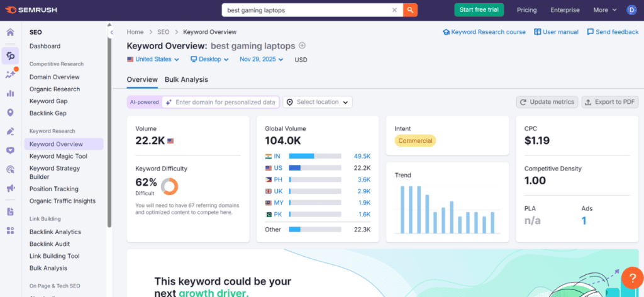The height and width of the screenshot is (297, 644).
Task: Open the orange help question mark
Action: click(x=632, y=277)
